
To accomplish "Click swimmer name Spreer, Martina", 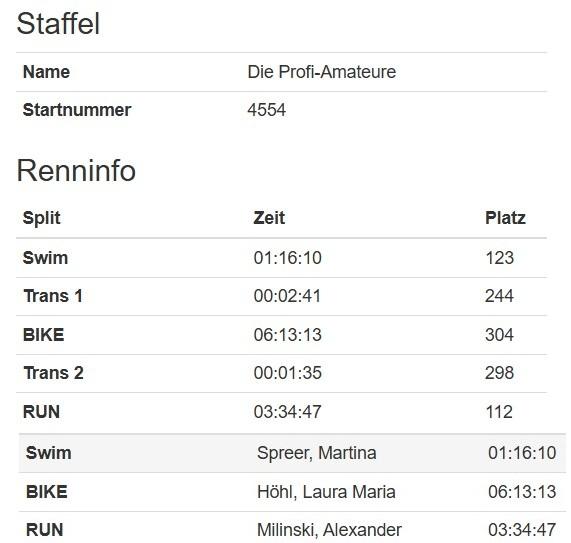I will click(316, 453).
